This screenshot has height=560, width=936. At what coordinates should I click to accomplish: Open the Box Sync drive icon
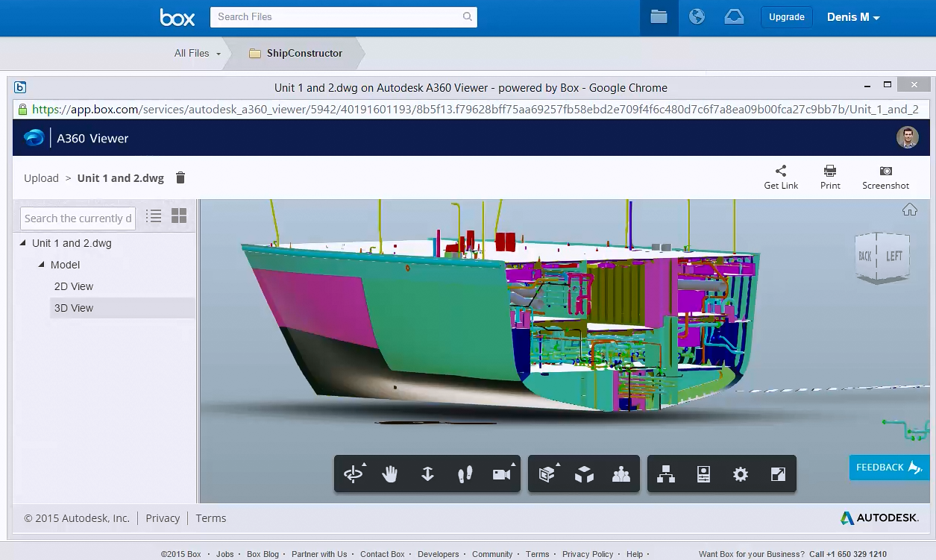click(734, 17)
